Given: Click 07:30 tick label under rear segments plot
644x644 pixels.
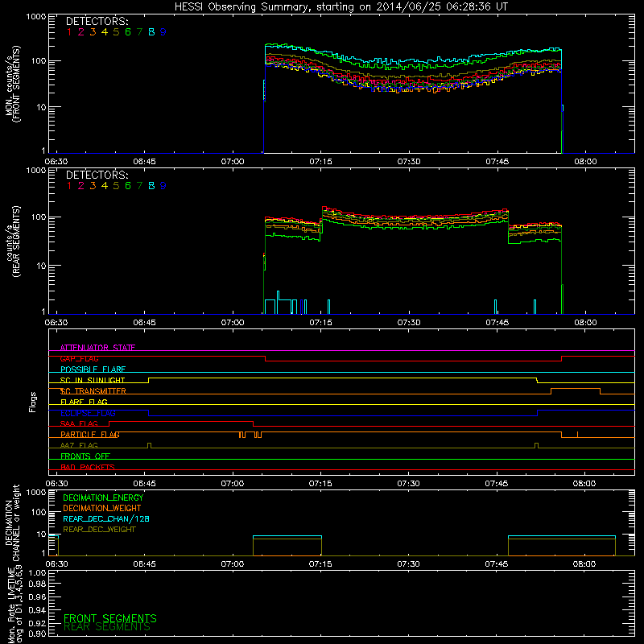Looking at the screenshot, I should pos(409,323).
